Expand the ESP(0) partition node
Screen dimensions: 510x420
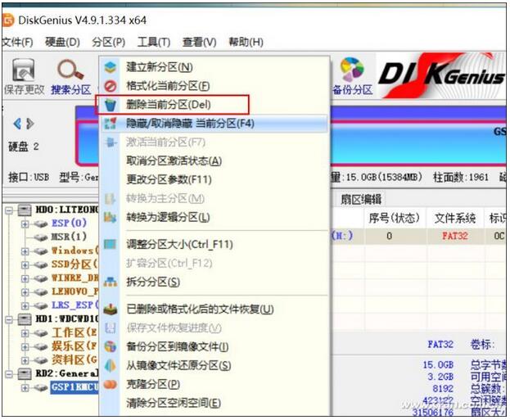[x=25, y=224]
